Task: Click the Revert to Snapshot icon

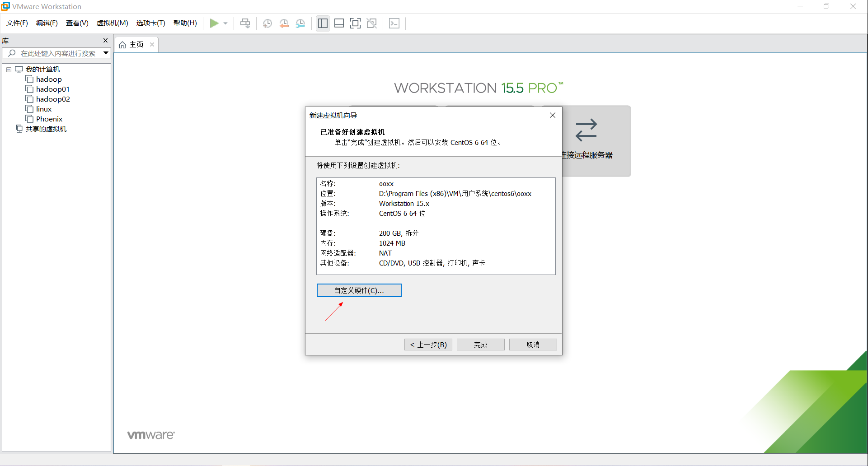Action: tap(284, 23)
